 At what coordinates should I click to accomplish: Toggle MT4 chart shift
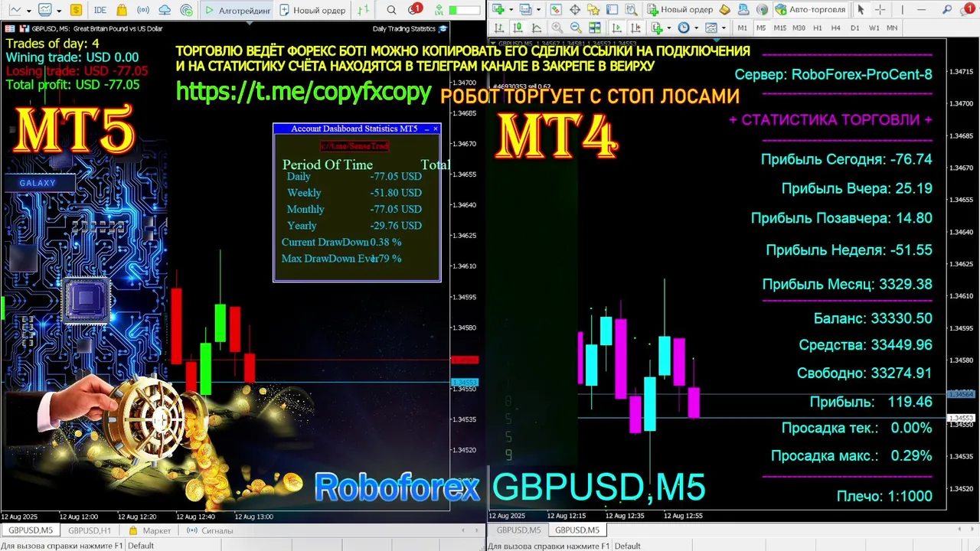tap(635, 28)
